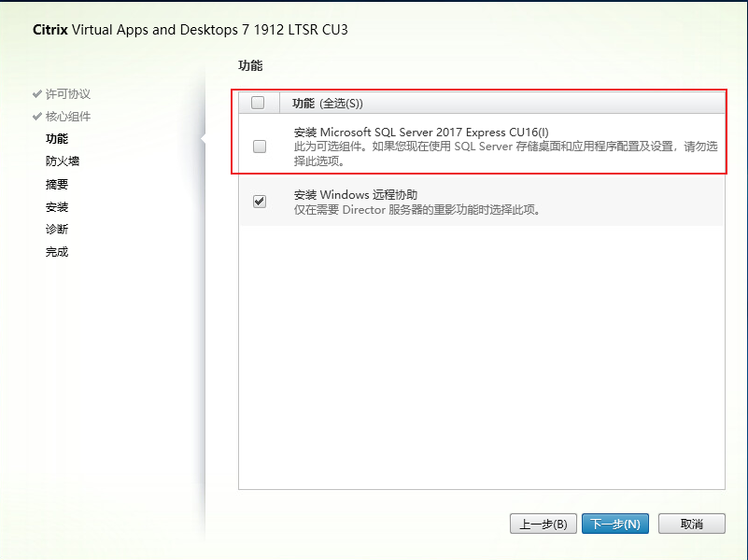Select the 完成 step in the sidebar
748x560 pixels.
click(x=57, y=252)
